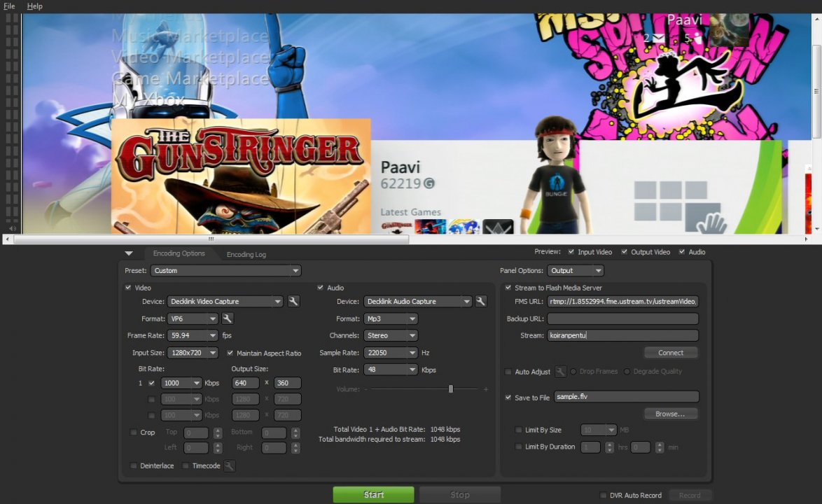Enable Limit By Duration
Viewport: 822px width, 504px height.
[x=518, y=447]
